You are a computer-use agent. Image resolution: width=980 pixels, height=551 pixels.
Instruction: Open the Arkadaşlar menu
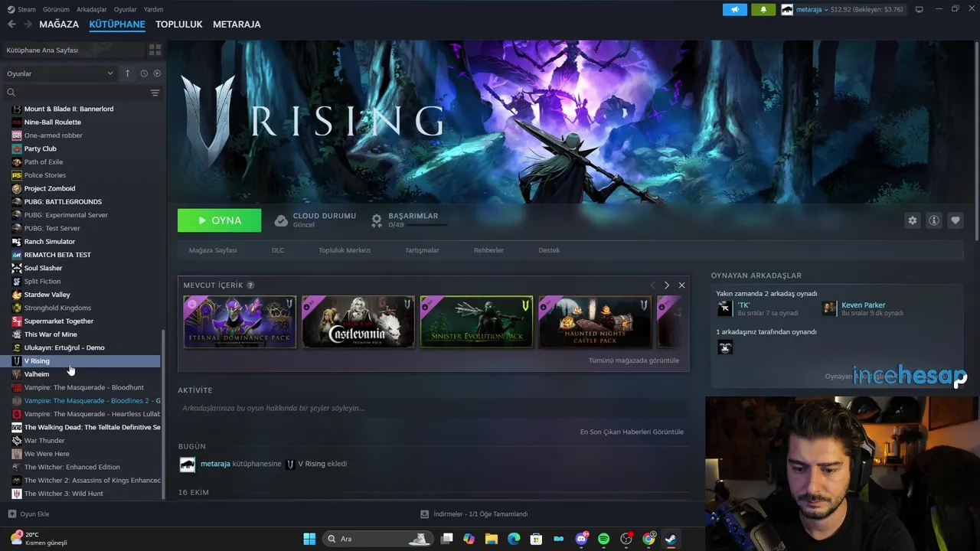coord(92,9)
